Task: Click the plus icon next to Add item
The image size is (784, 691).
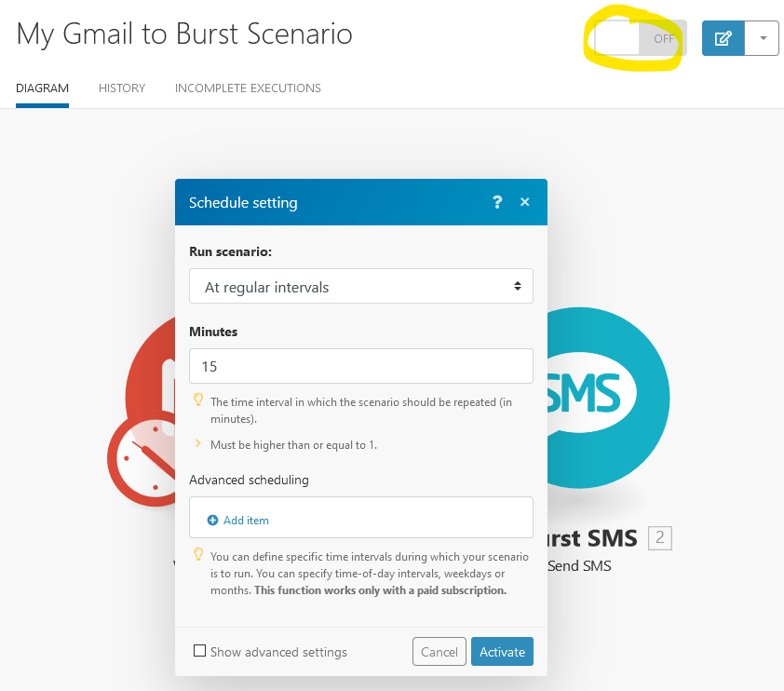Action: [212, 520]
